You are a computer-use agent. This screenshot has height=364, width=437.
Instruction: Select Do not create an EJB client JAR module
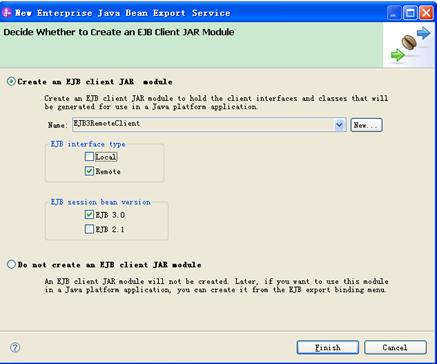coord(11,265)
